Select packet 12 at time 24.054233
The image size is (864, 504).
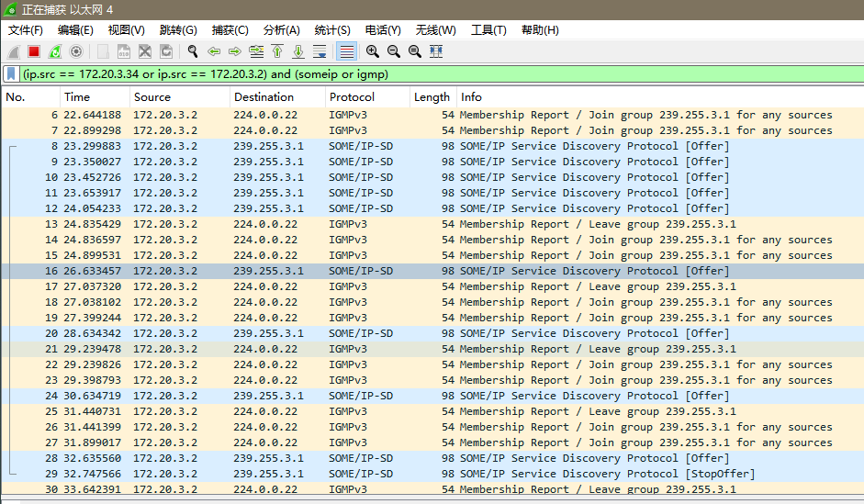[432, 208]
